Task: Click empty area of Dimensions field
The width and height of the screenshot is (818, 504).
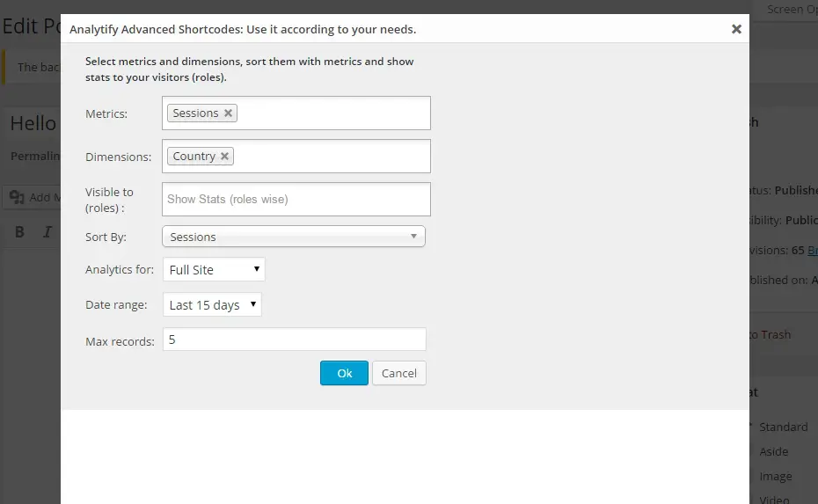Action: 332,156
